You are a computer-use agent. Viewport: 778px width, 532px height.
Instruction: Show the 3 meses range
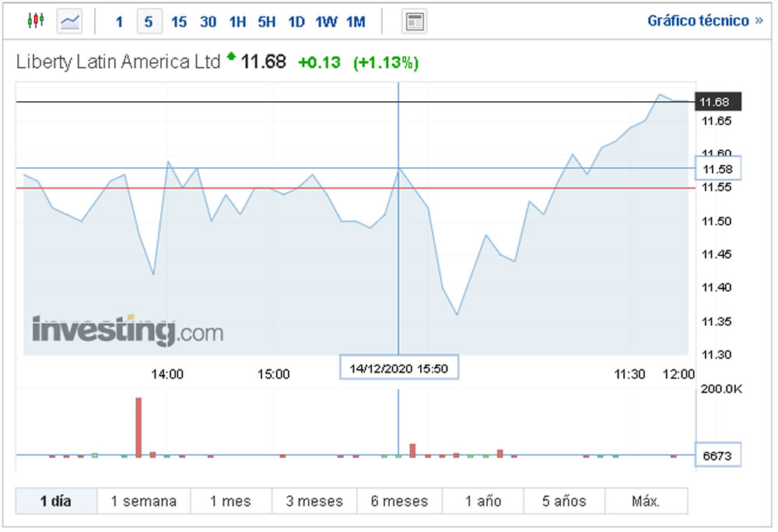click(314, 501)
